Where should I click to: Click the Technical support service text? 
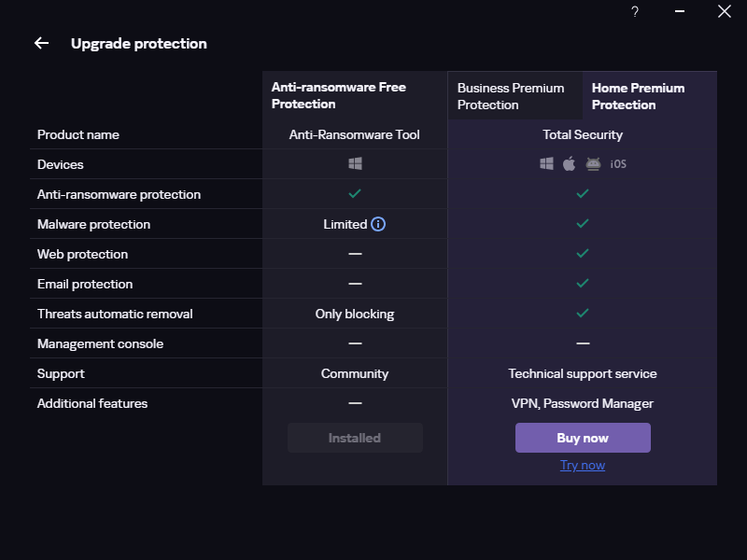click(583, 373)
